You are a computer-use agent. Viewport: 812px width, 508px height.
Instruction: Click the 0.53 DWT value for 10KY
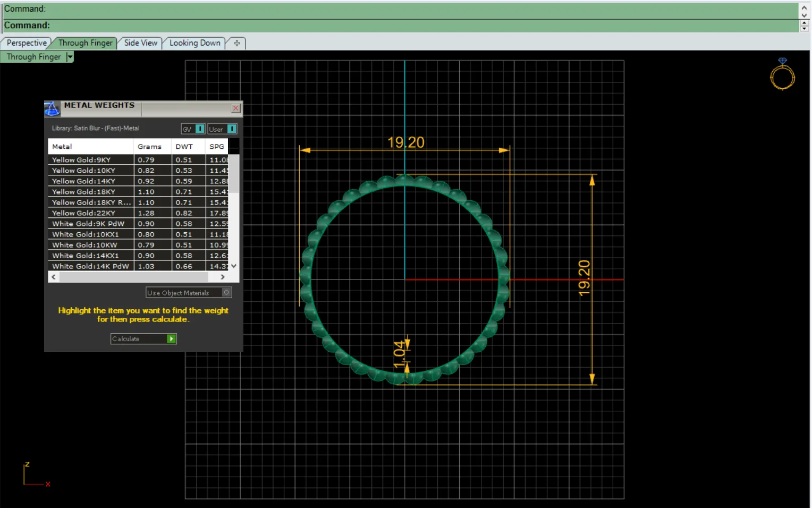[x=184, y=171]
